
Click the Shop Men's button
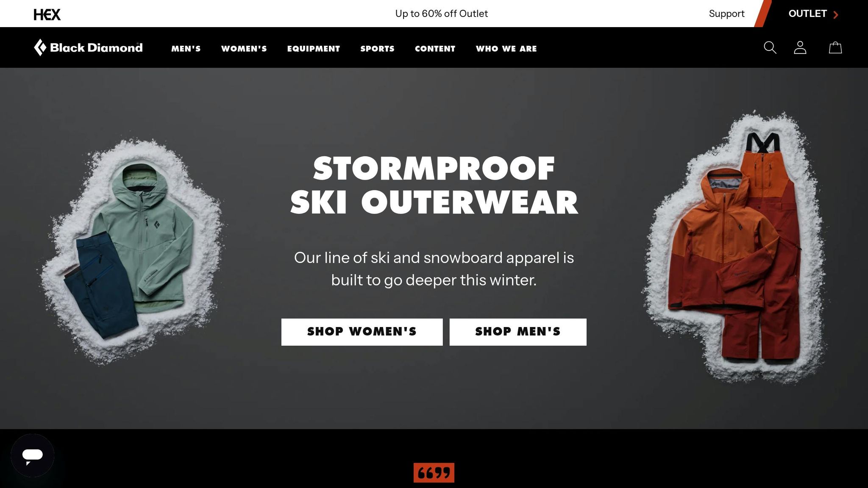[x=518, y=332]
